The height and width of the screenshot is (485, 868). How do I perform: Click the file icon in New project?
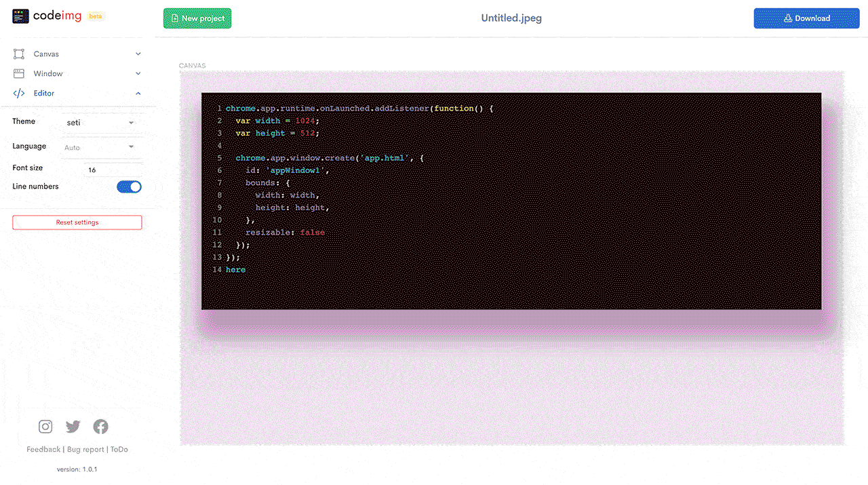tap(175, 18)
